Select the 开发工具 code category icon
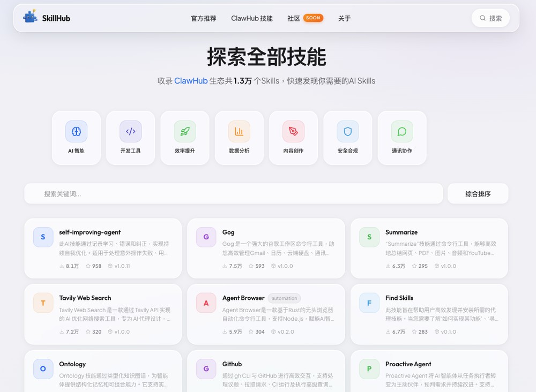Viewport: 536px width, 392px height. (130, 131)
